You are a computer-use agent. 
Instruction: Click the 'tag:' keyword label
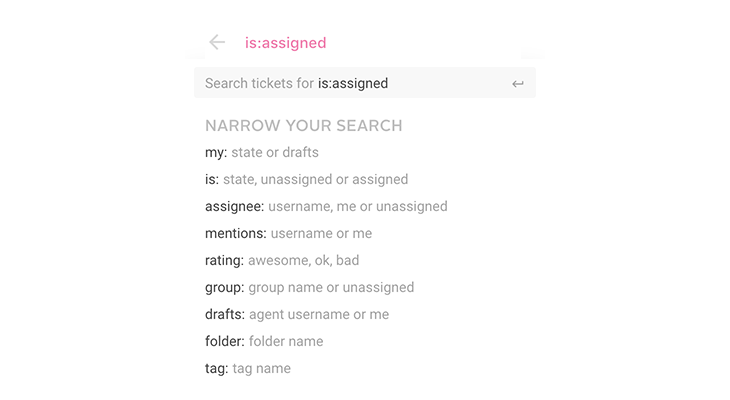pyautogui.click(x=216, y=368)
